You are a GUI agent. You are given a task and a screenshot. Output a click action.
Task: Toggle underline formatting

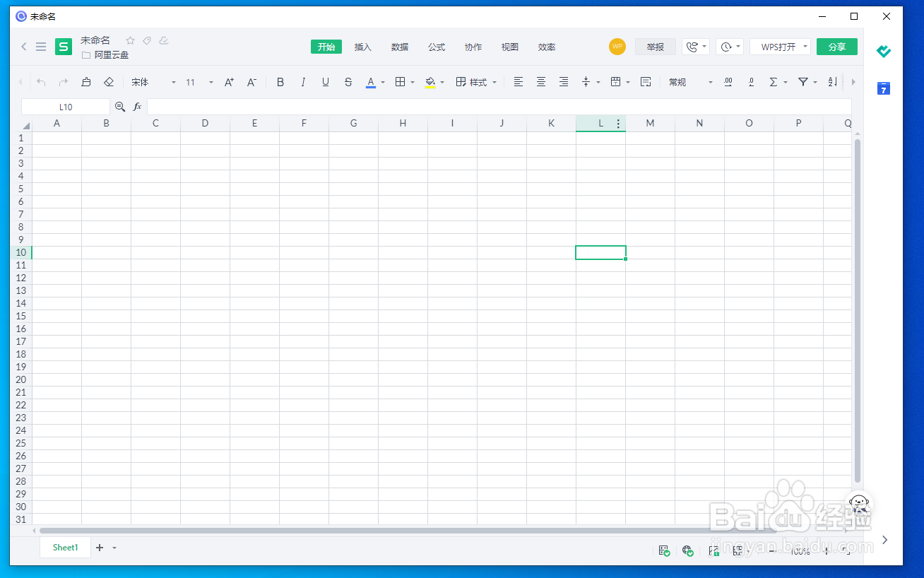(326, 82)
